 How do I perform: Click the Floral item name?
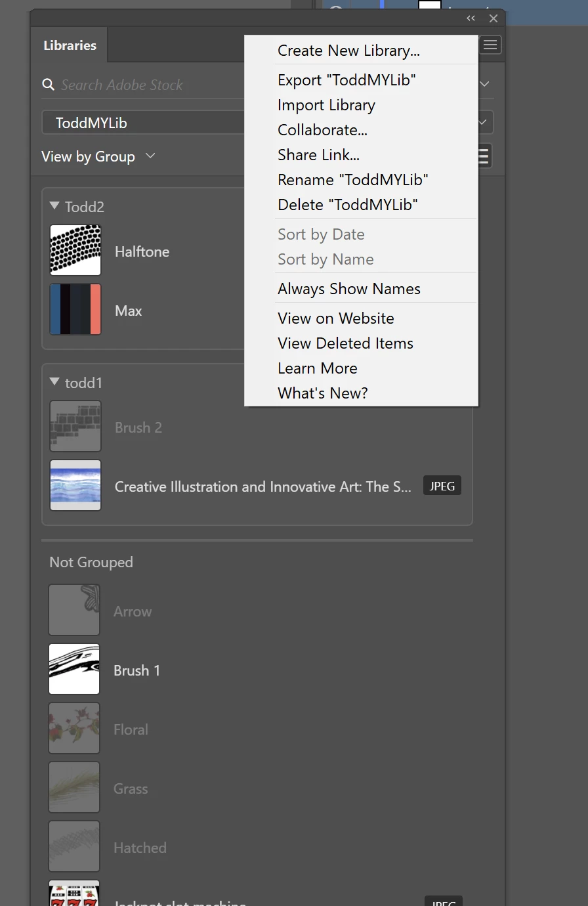pos(131,729)
